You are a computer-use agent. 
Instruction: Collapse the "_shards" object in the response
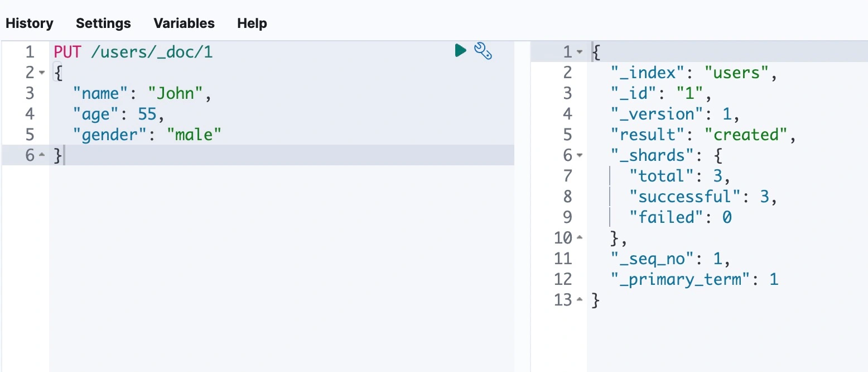click(580, 155)
